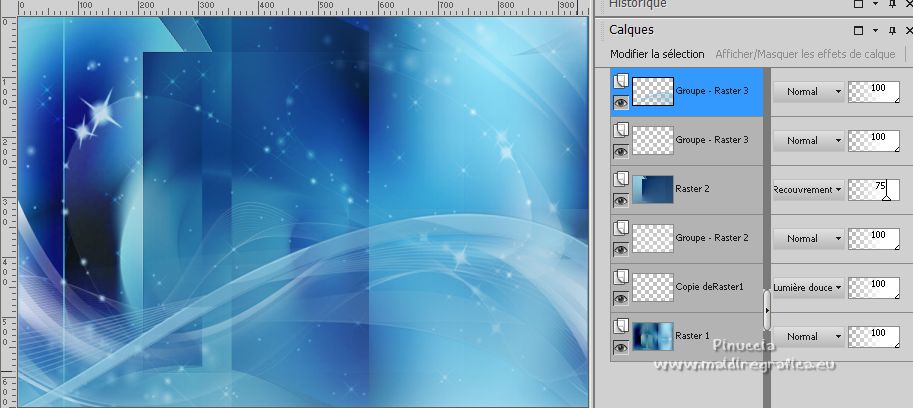913x408 pixels.
Task: Click the opacity field of Raster 1
Action: 873,336
